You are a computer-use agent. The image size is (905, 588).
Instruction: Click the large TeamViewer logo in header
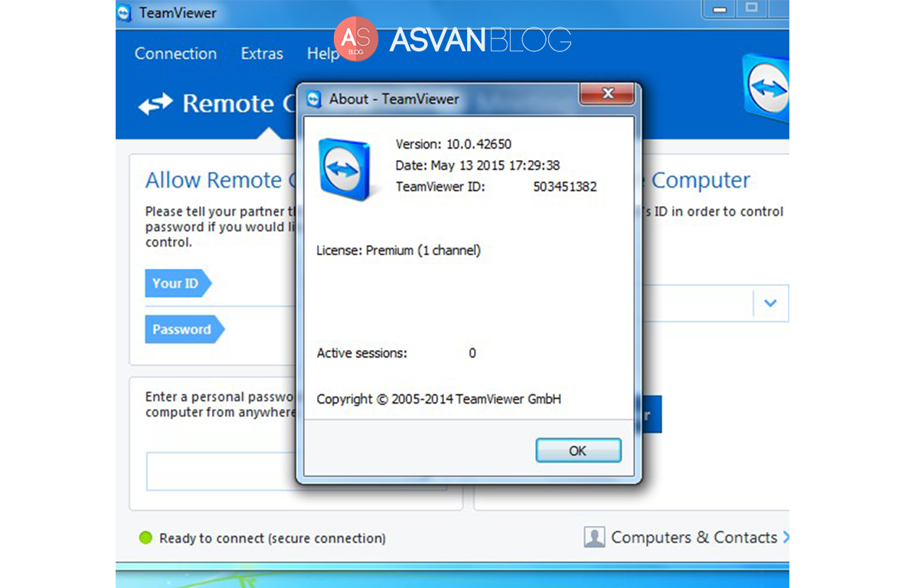coord(766,88)
